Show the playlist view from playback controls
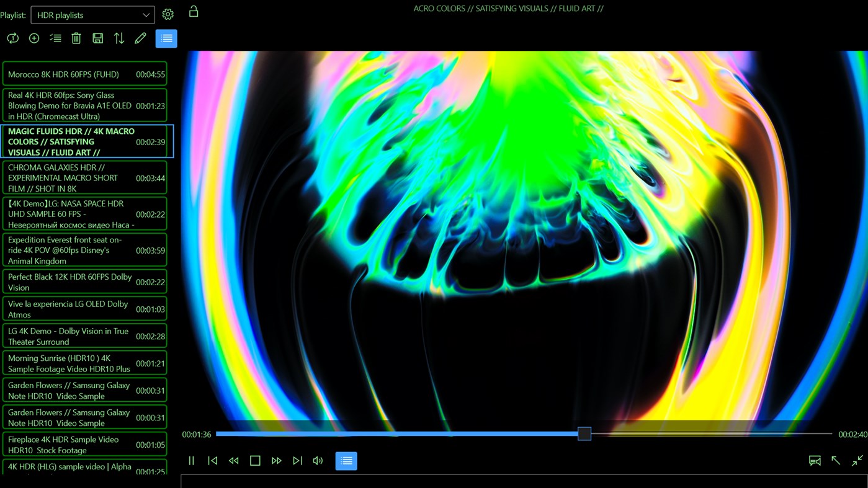This screenshot has width=868, height=488. (x=346, y=460)
